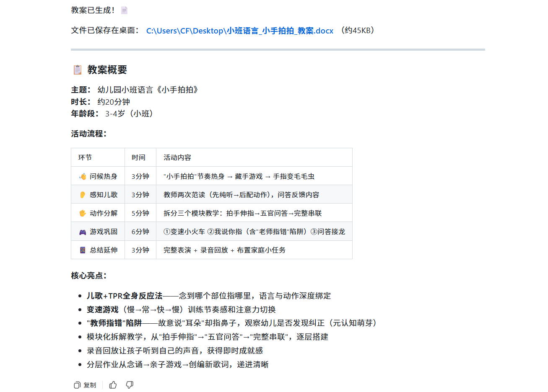Image resolution: width=548 pixels, height=392 pixels.
Task: Click the 感知儿歌 cell text
Action: tap(104, 195)
